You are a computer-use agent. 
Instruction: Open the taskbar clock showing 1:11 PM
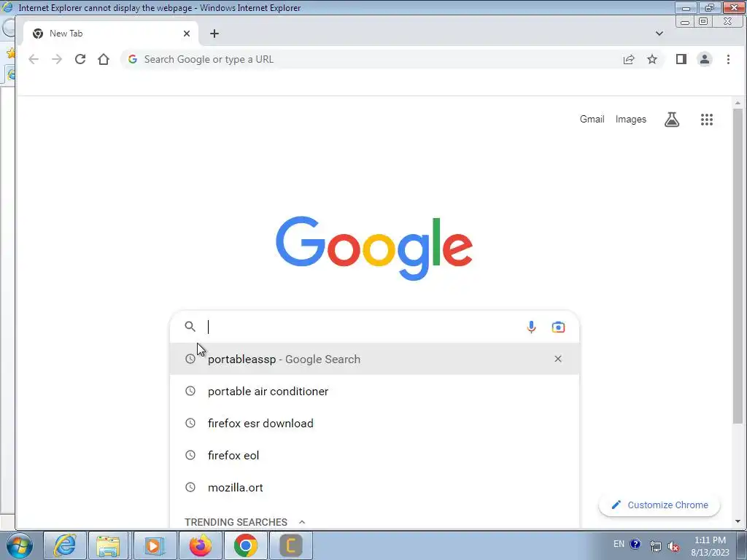710,545
